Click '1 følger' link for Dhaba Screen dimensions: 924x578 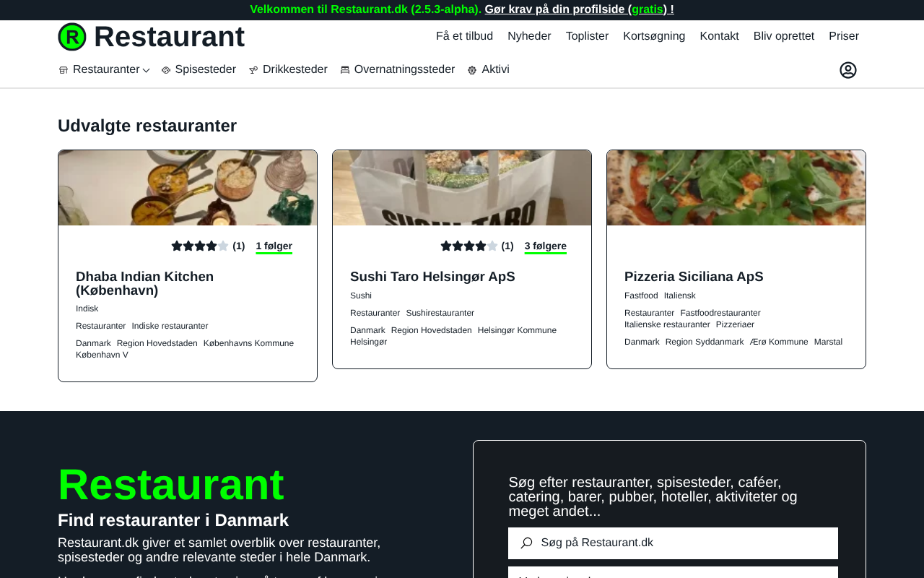click(274, 246)
